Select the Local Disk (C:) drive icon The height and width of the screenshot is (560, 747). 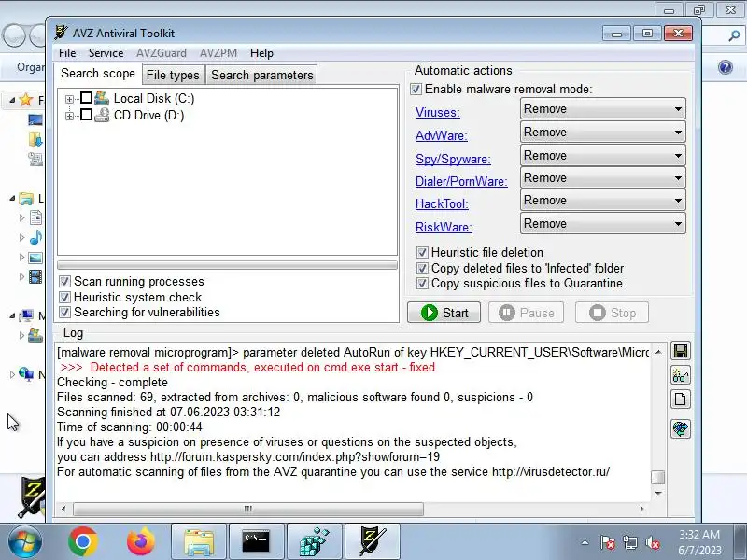tap(102, 98)
